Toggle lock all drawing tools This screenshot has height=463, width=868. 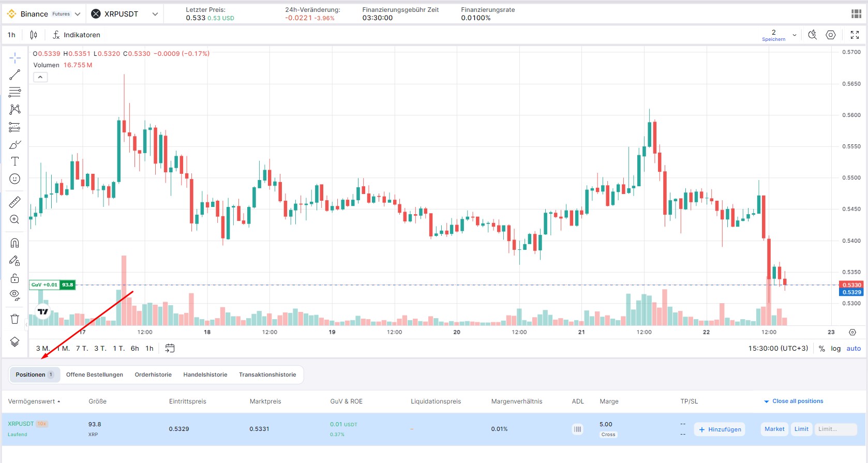pyautogui.click(x=14, y=278)
